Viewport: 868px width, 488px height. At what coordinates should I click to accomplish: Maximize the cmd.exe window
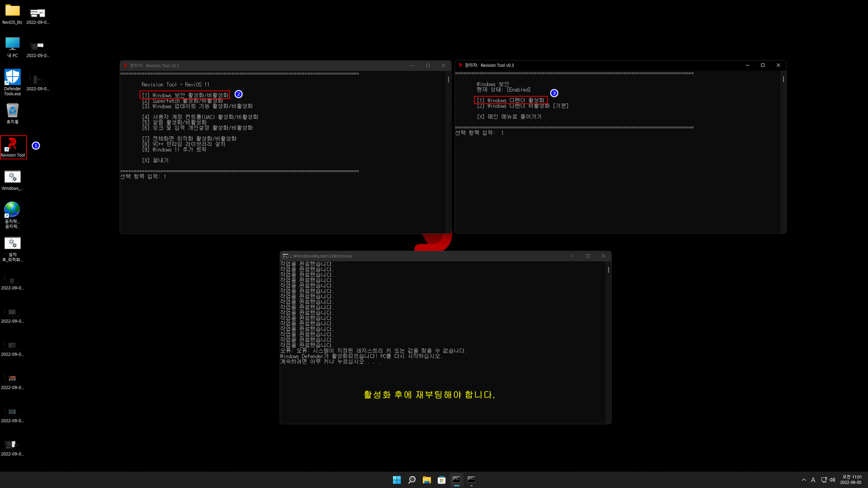coord(588,256)
